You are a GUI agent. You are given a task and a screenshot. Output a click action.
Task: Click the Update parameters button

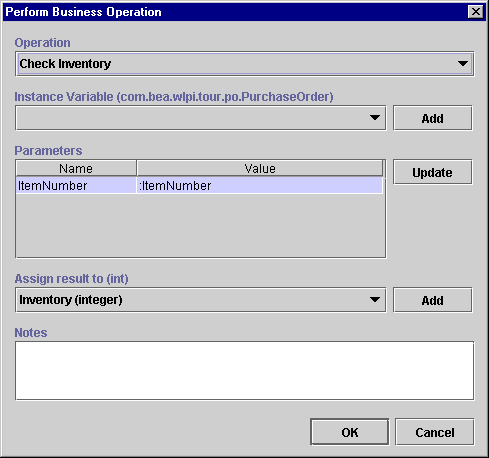coord(432,172)
